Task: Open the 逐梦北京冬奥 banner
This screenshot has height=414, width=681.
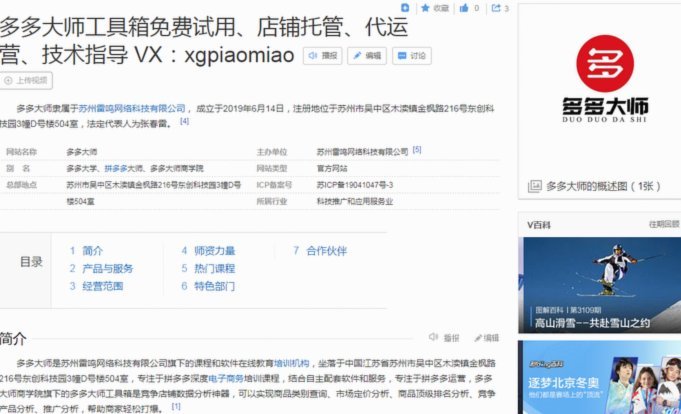Action: (x=602, y=377)
